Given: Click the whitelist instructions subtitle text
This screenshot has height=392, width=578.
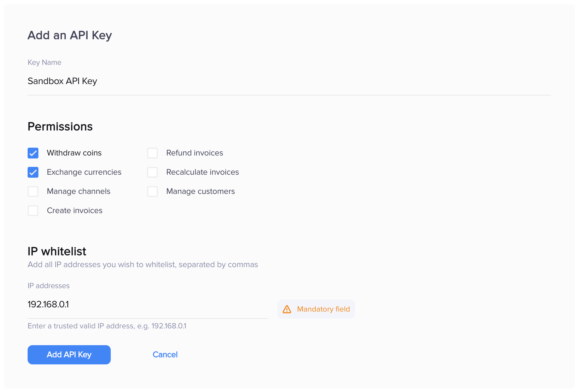Looking at the screenshot, I should pyautogui.click(x=143, y=265).
